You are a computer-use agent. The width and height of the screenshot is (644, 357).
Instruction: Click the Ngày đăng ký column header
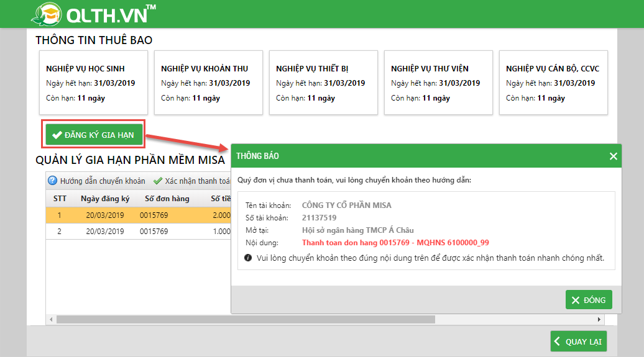105,199
